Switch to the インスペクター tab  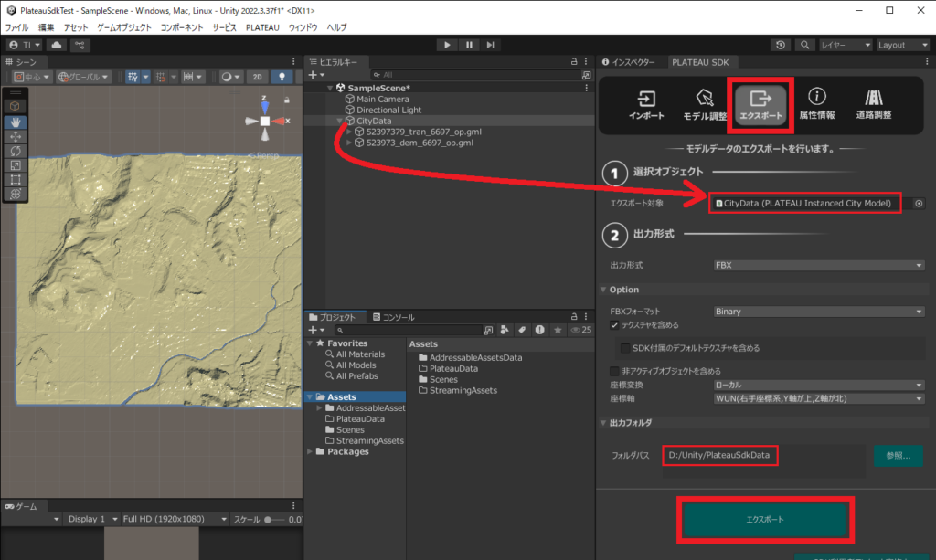pyautogui.click(x=629, y=62)
